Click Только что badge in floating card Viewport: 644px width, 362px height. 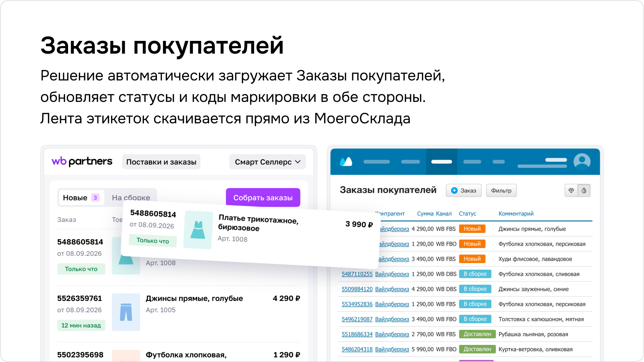pyautogui.click(x=153, y=241)
